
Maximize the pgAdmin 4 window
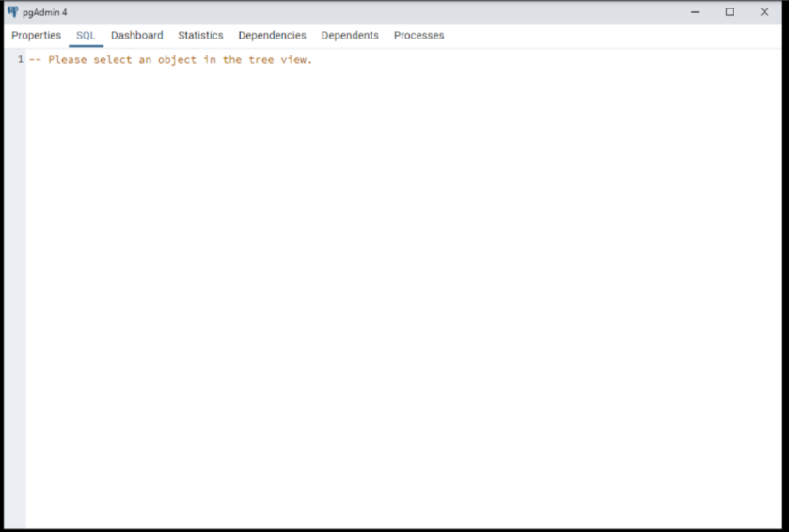coord(730,12)
